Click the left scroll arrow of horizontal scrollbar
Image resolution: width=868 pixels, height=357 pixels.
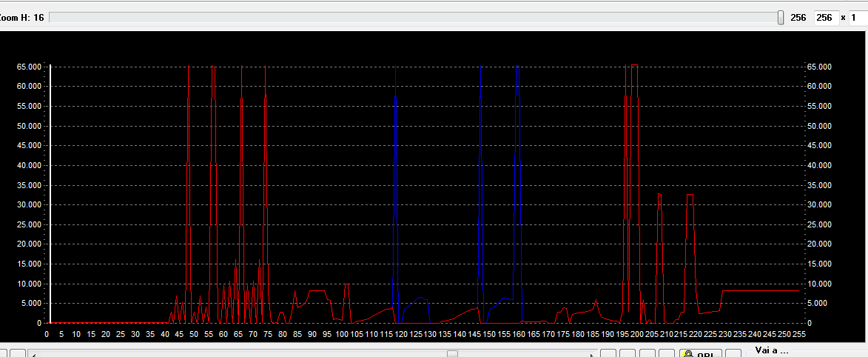coord(34,354)
